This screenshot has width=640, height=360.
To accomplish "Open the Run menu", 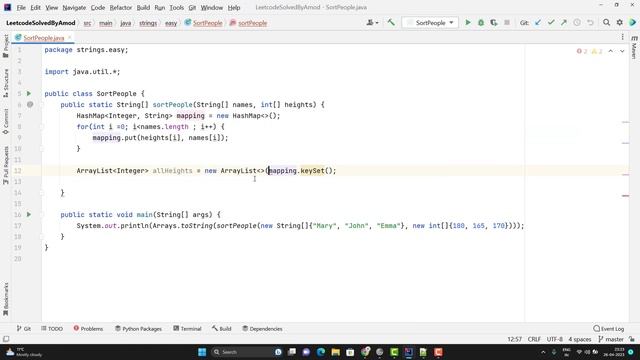I will (x=160, y=7).
